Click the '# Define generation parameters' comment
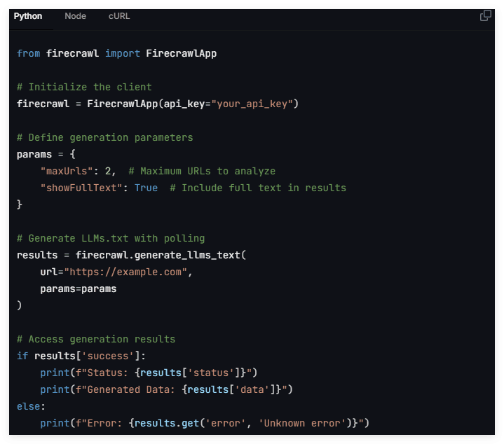The height and width of the screenshot is (444, 504). (104, 137)
